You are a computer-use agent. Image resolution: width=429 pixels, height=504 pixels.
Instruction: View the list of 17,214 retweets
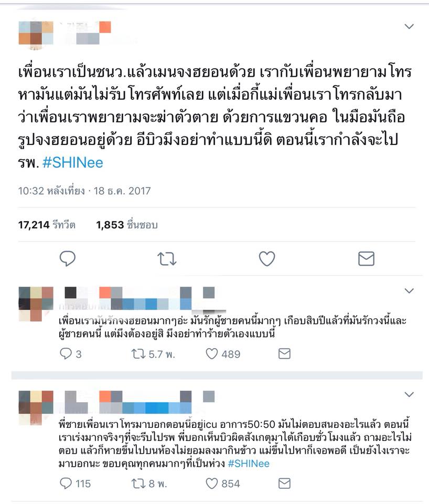[47, 225]
